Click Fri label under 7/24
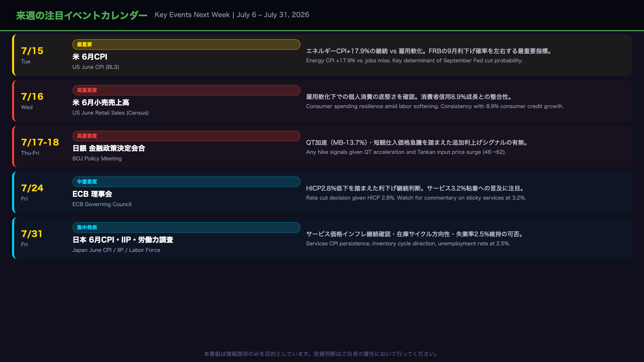644x362 pixels. click(24, 199)
